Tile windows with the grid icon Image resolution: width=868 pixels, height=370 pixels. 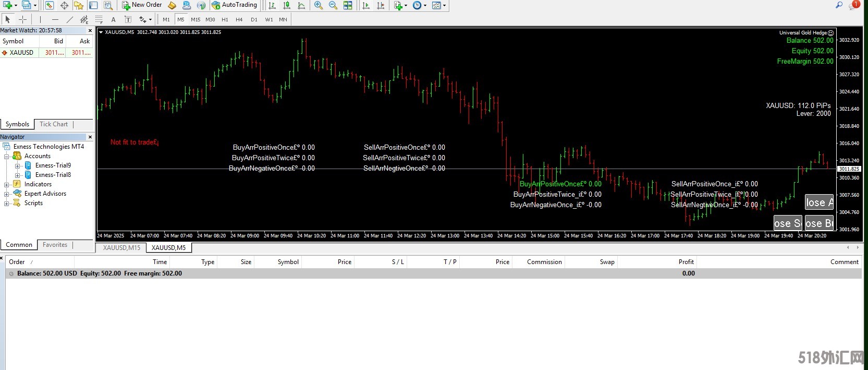point(348,5)
